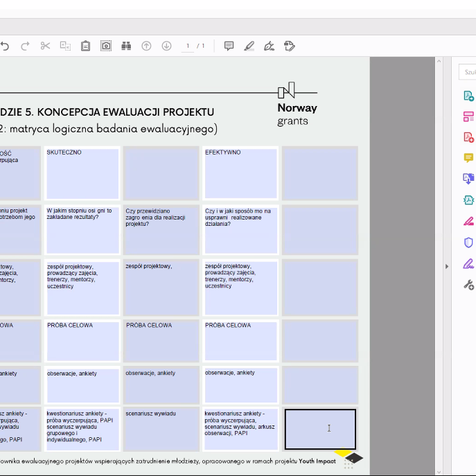The width and height of the screenshot is (476, 476).
Task: Click page number input field
Action: tap(188, 46)
